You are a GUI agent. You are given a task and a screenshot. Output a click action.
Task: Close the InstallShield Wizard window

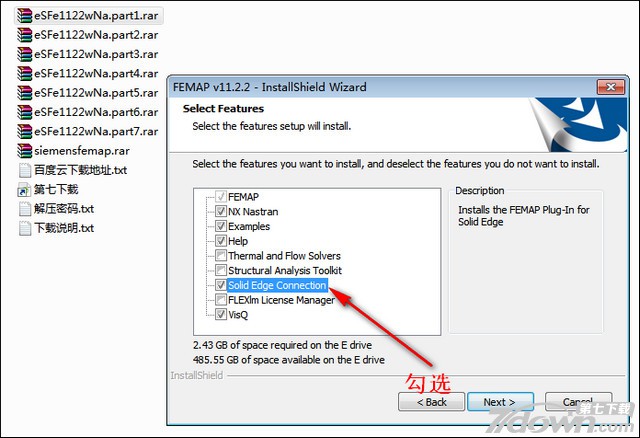[x=611, y=87]
